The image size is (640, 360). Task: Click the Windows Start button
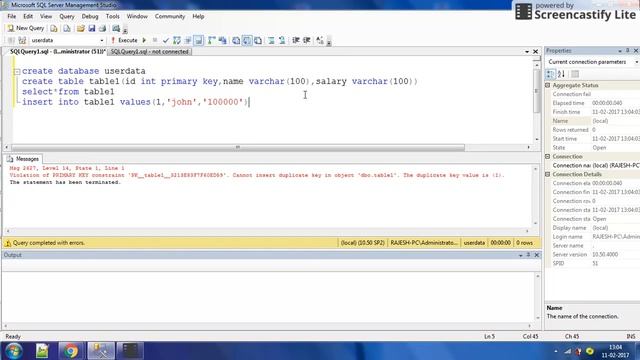[x=14, y=351]
